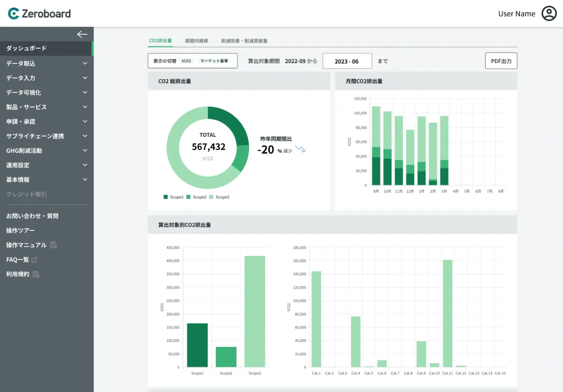Expand the 基本情報 menu chevron

pos(85,180)
